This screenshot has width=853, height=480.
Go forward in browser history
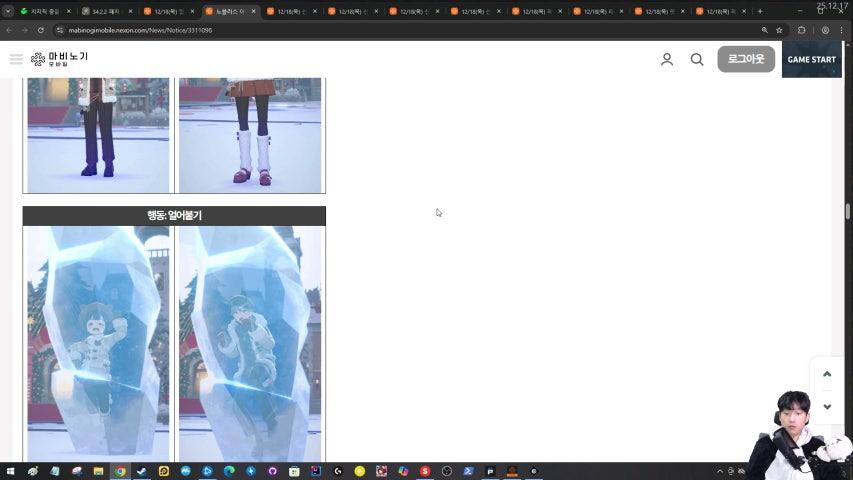[25, 30]
